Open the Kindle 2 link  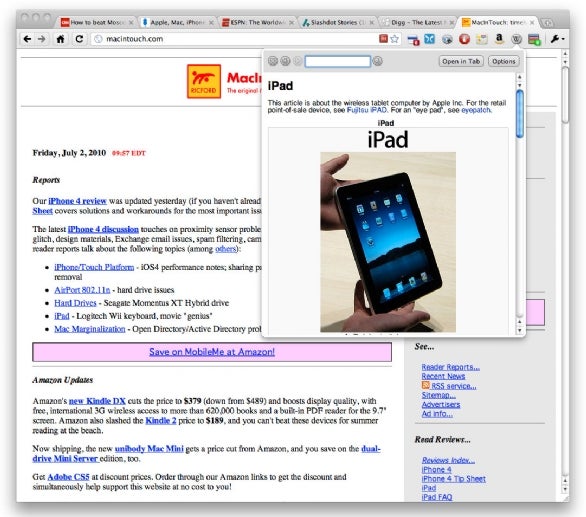click(161, 421)
